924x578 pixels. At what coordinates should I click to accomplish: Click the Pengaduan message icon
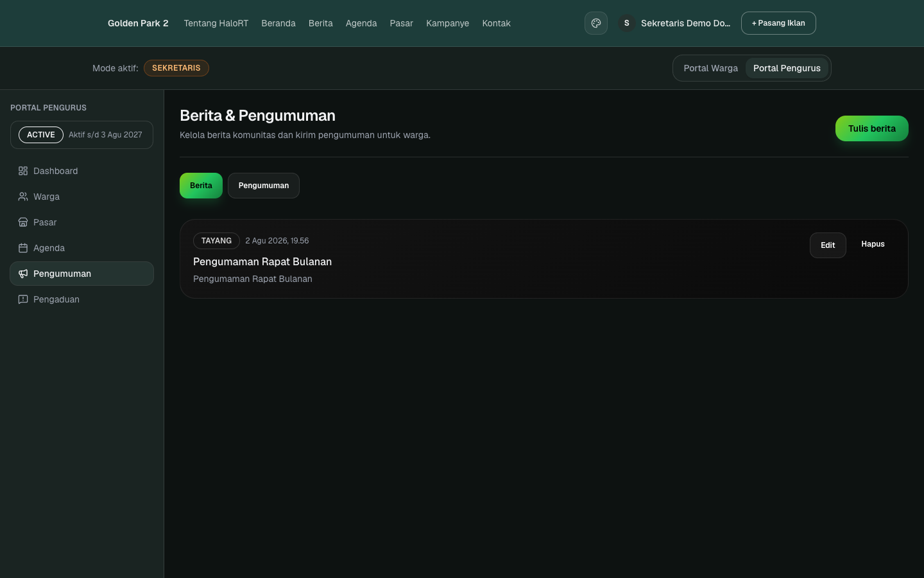click(x=23, y=299)
